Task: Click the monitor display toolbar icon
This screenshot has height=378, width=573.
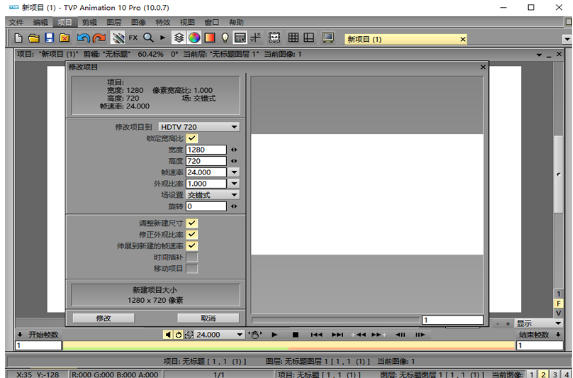Action: pos(328,38)
